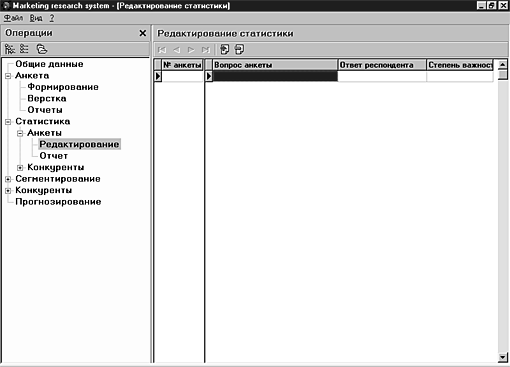Click the vertical scrollbar thumb

(x=503, y=74)
